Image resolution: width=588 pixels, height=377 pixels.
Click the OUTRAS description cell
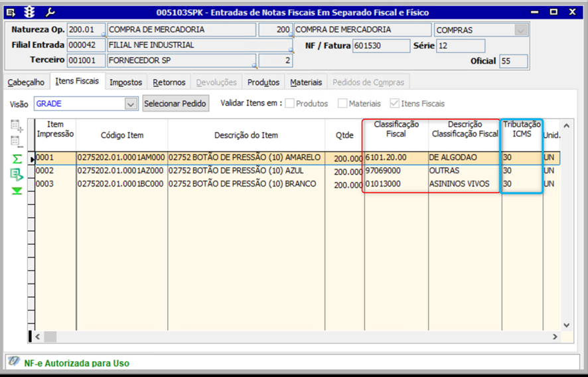point(465,171)
